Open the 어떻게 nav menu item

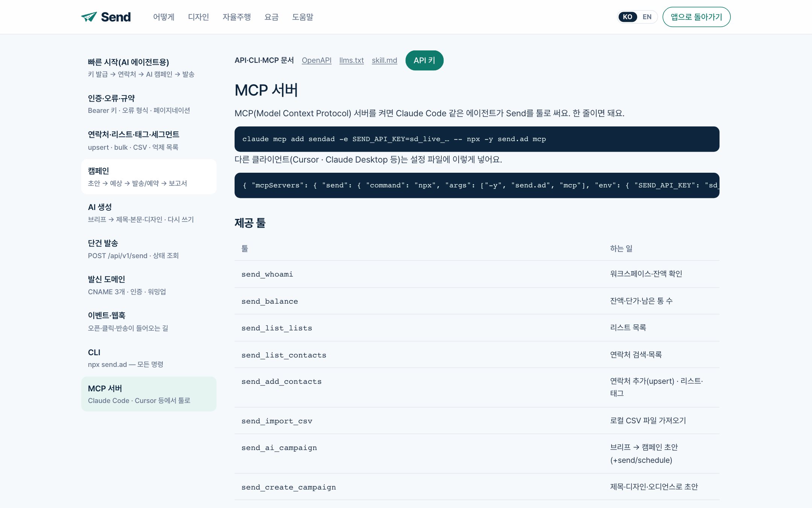[164, 17]
